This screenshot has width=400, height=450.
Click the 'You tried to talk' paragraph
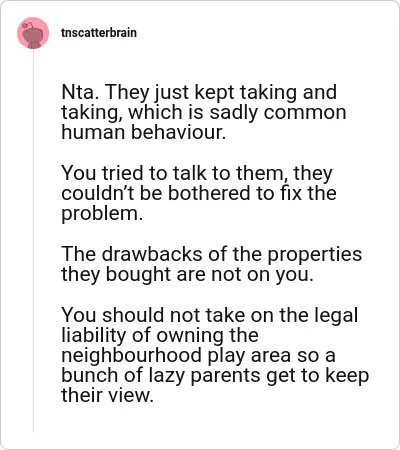(x=199, y=193)
